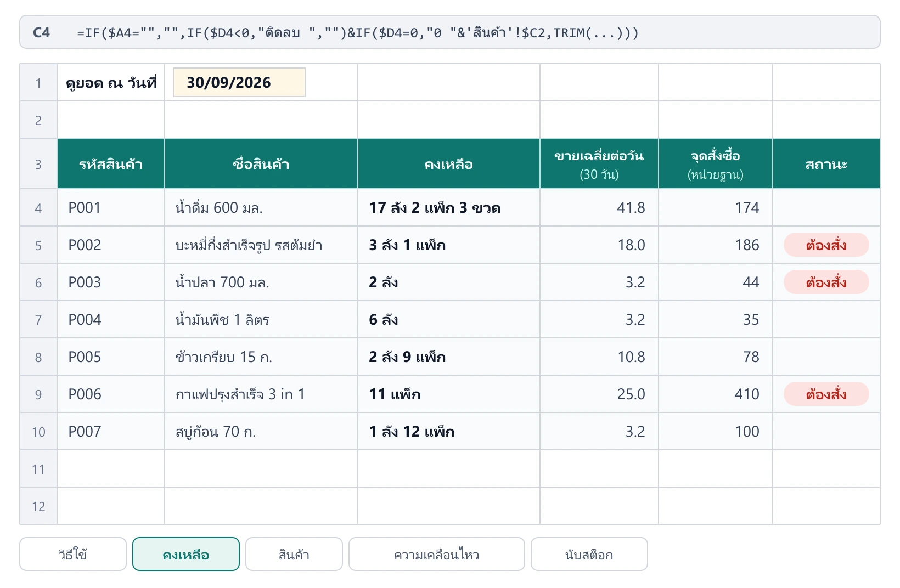
Task: Select cell 1 ลัง 12 แพ็ก
Action: tap(449, 432)
